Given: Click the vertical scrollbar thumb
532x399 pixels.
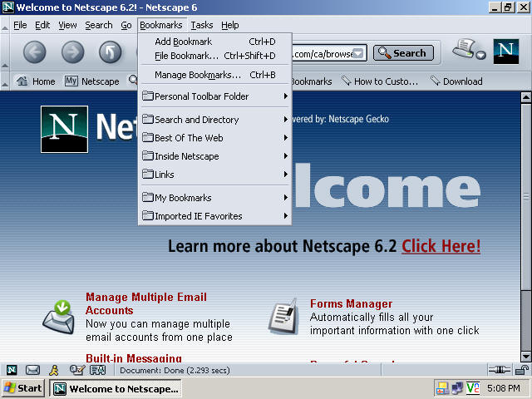Looking at the screenshot, I should [x=526, y=197].
